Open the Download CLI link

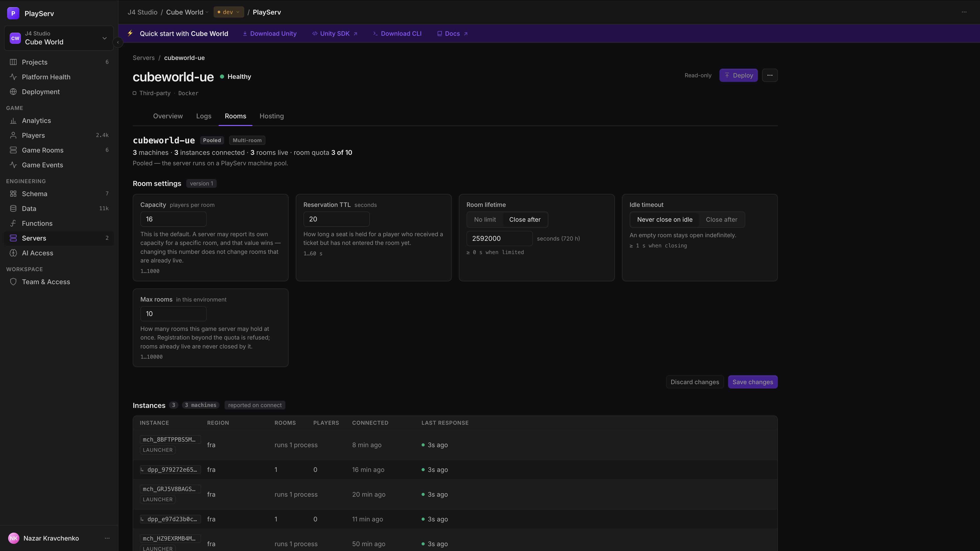click(x=397, y=33)
